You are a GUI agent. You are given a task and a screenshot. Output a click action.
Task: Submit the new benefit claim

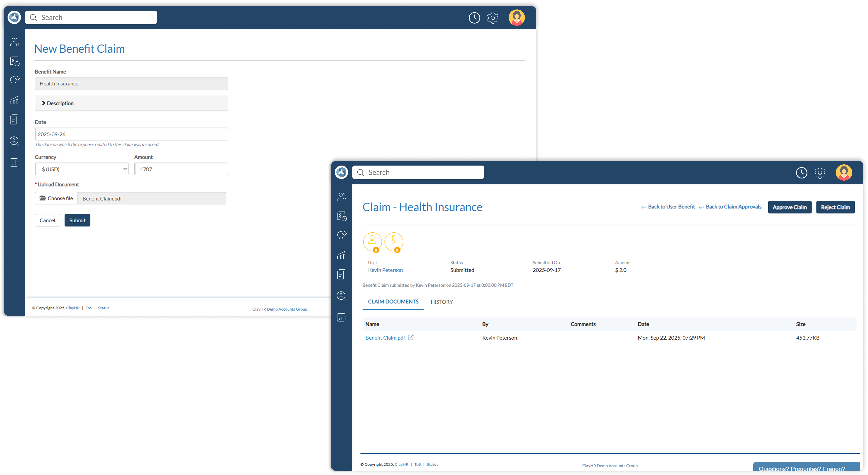coord(77,220)
